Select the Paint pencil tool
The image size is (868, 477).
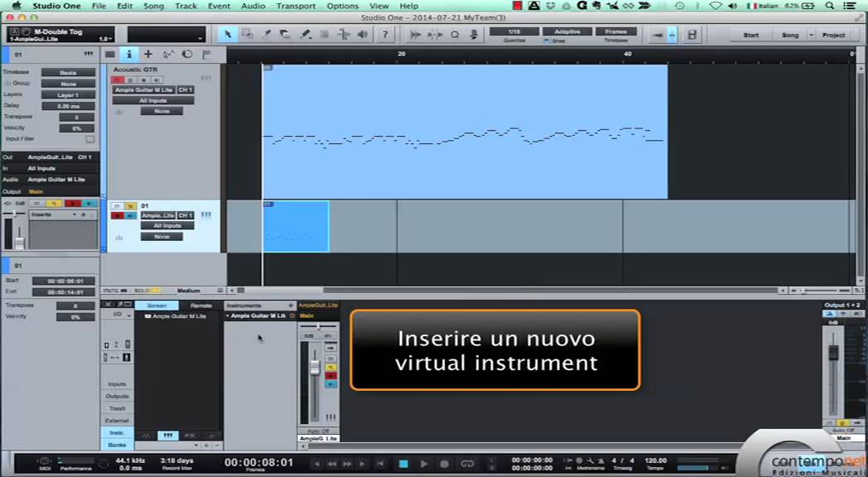point(305,34)
